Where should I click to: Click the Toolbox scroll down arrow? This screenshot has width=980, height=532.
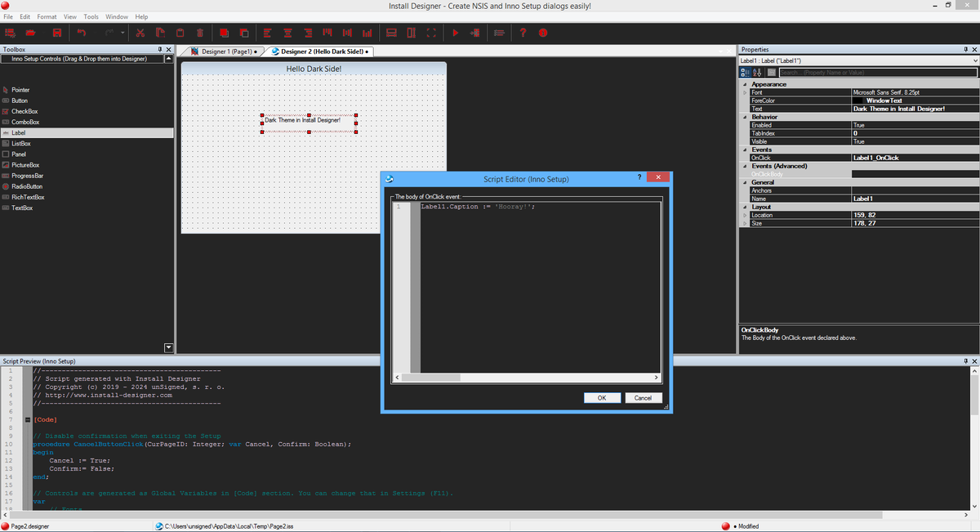169,348
